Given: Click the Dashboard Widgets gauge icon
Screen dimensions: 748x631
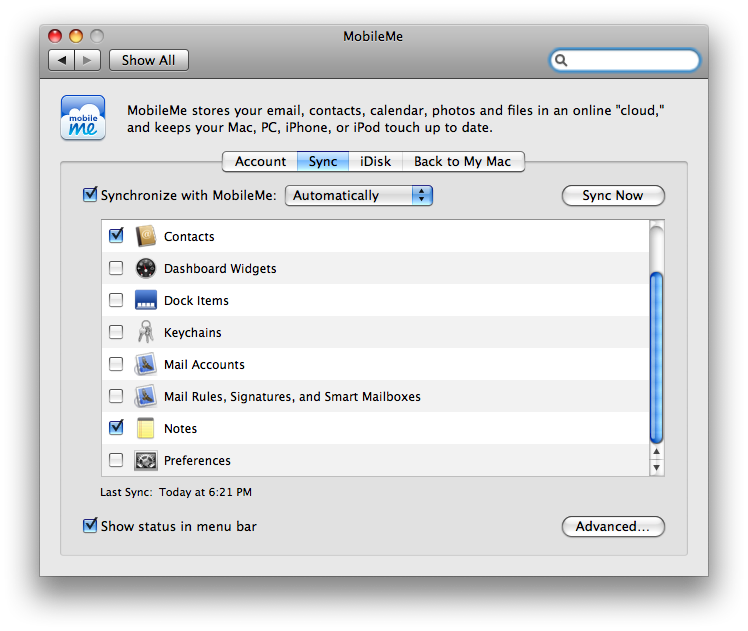Looking at the screenshot, I should click(145, 268).
